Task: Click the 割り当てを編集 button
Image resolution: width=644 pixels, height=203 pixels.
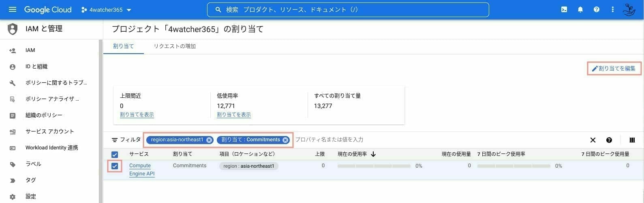Action: tap(614, 69)
